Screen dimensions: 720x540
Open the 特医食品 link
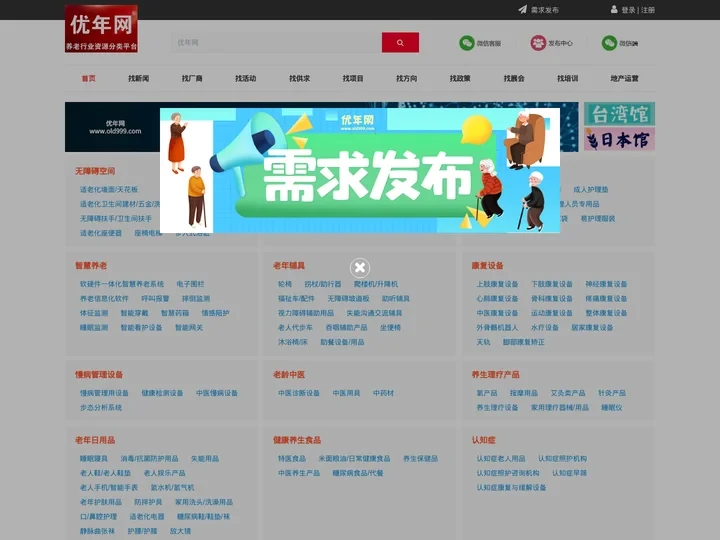coord(292,458)
